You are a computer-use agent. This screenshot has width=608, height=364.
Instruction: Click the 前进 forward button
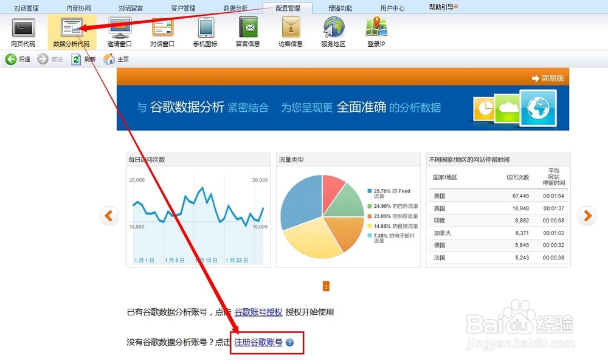(x=50, y=60)
